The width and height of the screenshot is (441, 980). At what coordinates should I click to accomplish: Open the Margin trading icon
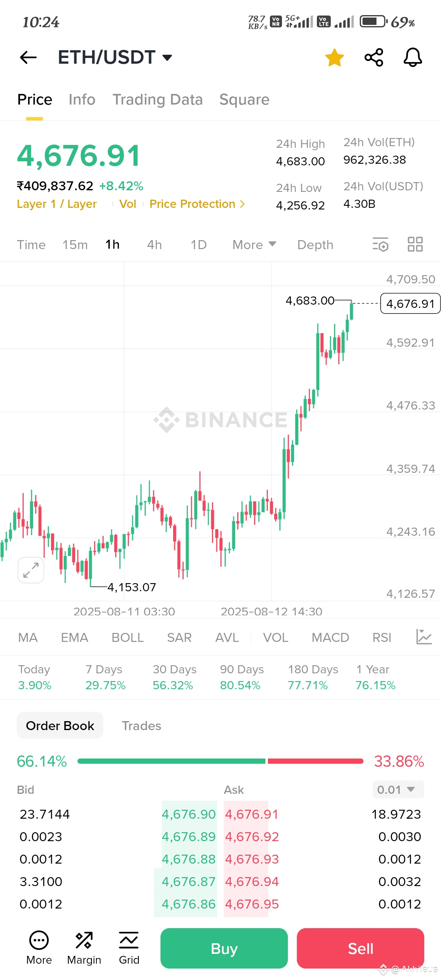click(x=84, y=948)
